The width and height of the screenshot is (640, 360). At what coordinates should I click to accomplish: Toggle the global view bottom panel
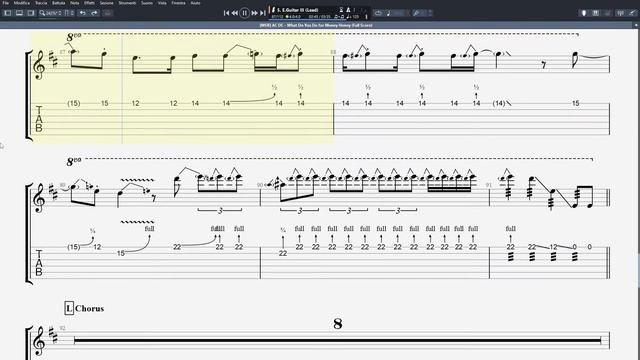19,13
